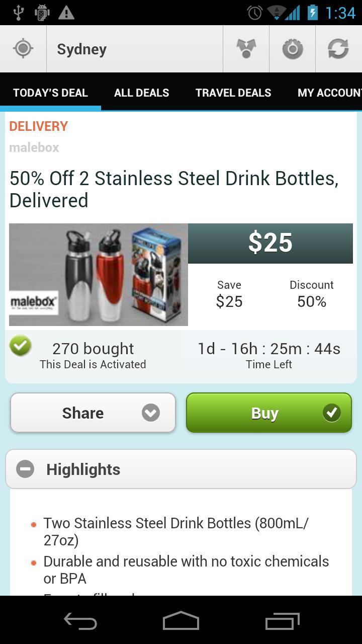Tap the malebox merchant link
The image size is (362, 644).
click(34, 147)
